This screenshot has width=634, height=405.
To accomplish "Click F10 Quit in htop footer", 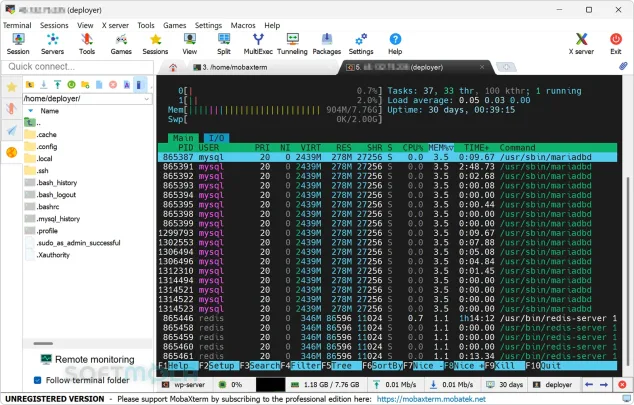I will pos(544,366).
